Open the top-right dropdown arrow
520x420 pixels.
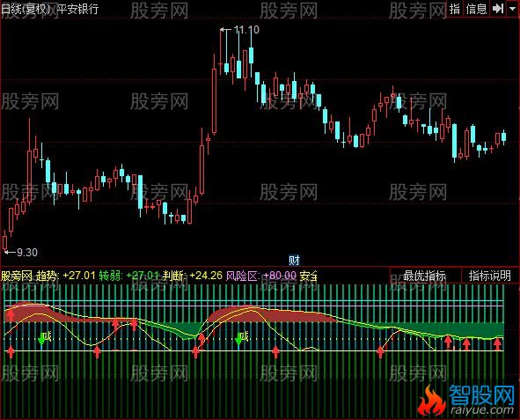coord(512,9)
